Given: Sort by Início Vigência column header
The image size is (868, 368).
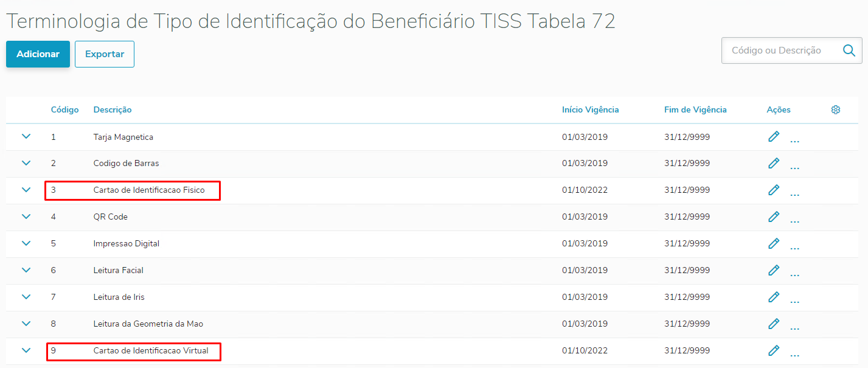Looking at the screenshot, I should [590, 109].
